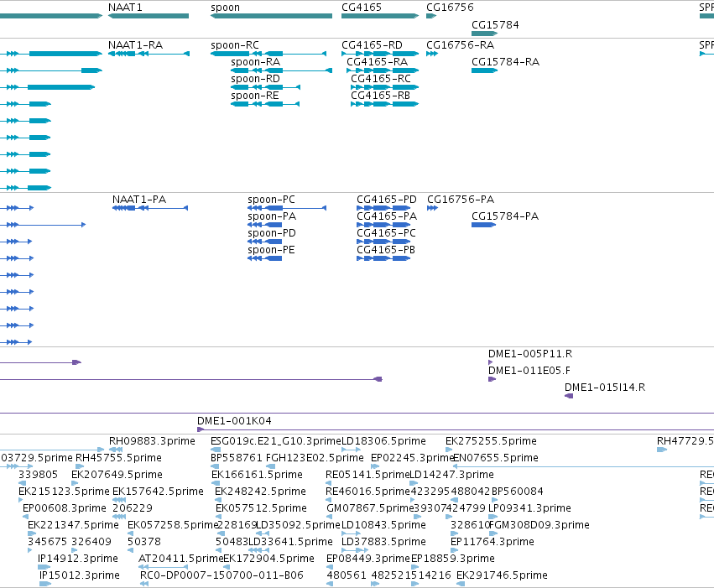This screenshot has width=714, height=588.
Task: Select the spoon-RA transcript
Action: click(x=281, y=70)
